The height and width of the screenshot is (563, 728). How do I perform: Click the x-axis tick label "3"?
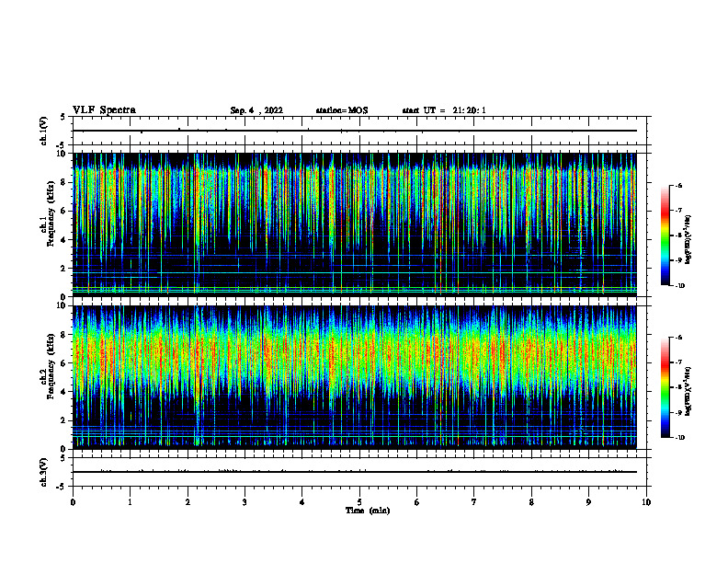(x=245, y=502)
